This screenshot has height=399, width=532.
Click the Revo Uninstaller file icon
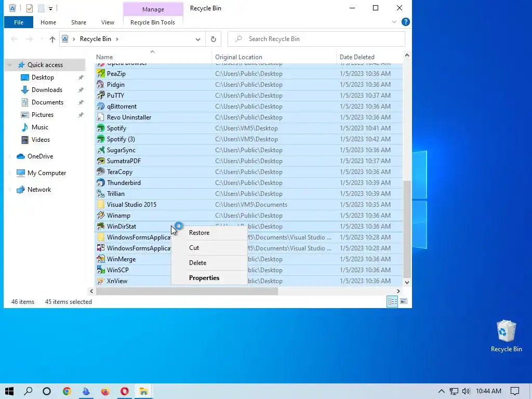click(100, 117)
